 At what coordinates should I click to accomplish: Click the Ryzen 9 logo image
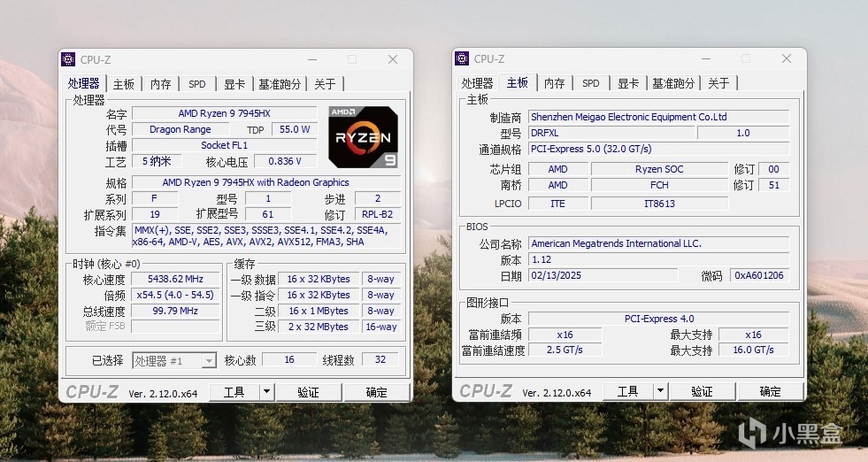coord(363,137)
